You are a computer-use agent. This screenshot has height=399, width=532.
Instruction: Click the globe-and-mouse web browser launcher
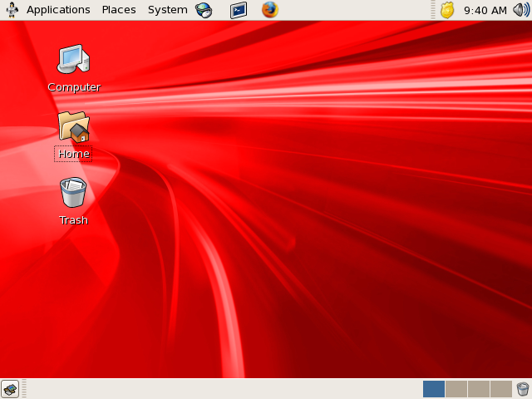tap(204, 10)
